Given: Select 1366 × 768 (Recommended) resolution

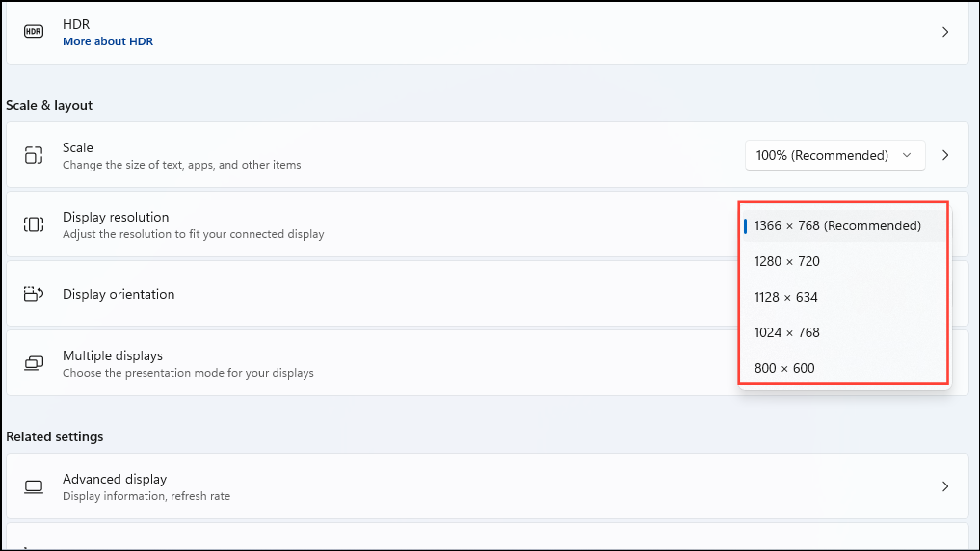Looking at the screenshot, I should 837,225.
